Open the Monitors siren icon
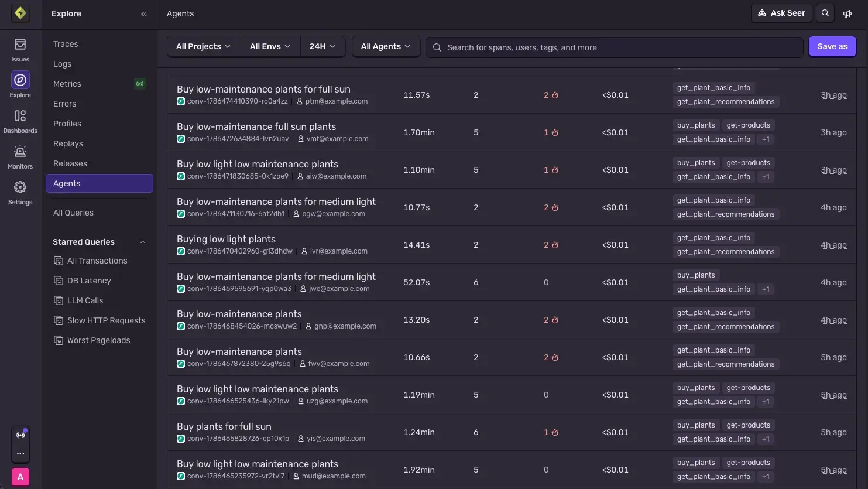 tap(20, 152)
